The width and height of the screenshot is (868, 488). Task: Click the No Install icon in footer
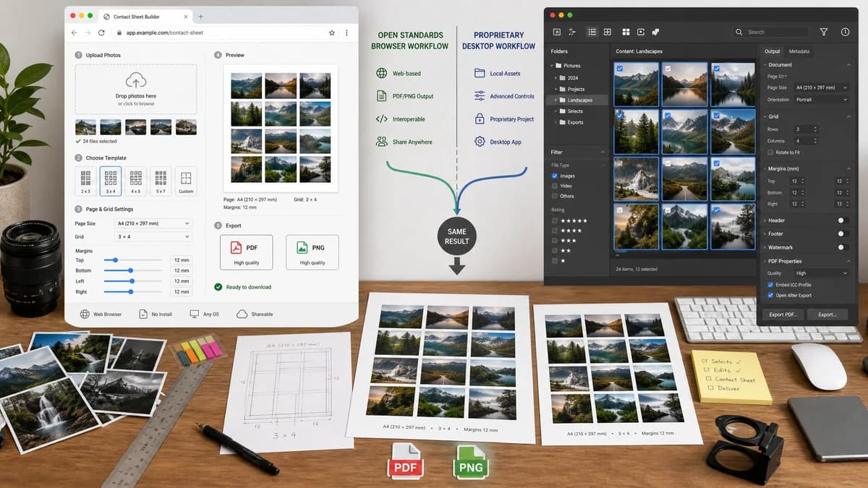tap(143, 314)
